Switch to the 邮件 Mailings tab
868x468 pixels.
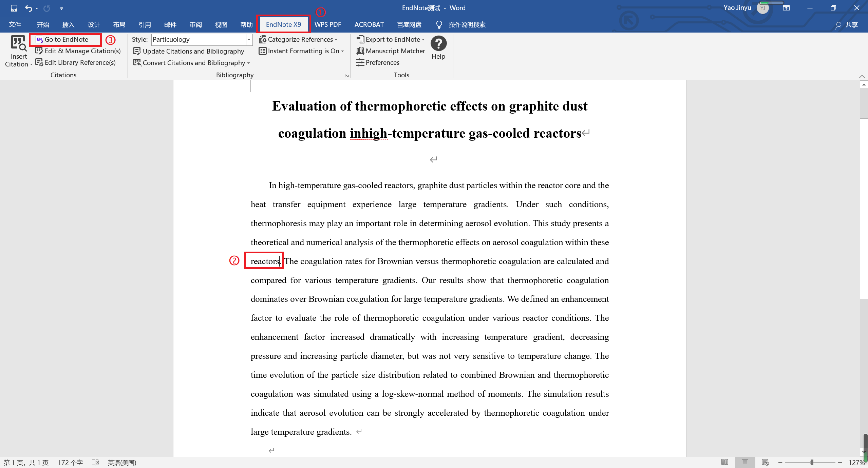pyautogui.click(x=170, y=24)
